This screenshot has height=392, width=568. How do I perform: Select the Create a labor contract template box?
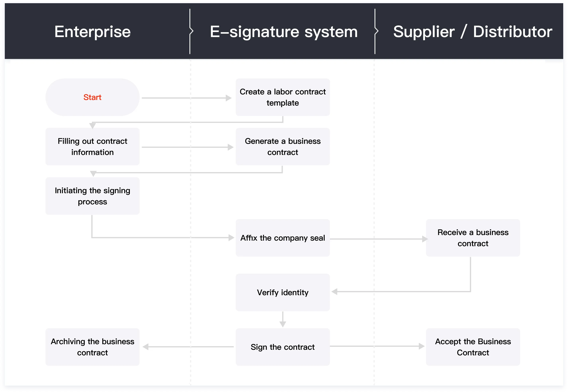(x=283, y=97)
